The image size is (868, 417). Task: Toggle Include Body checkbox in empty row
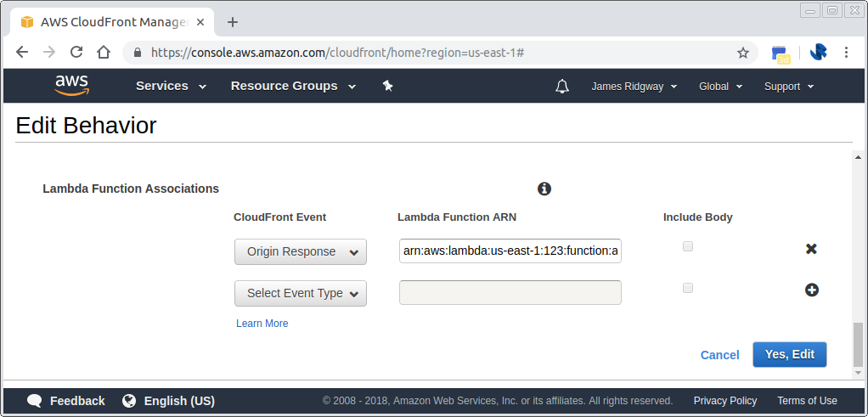(688, 288)
